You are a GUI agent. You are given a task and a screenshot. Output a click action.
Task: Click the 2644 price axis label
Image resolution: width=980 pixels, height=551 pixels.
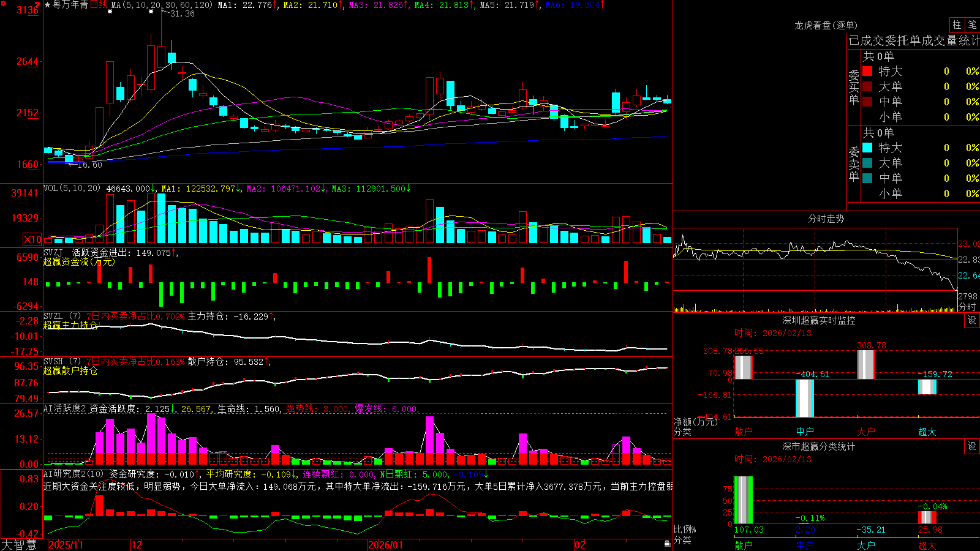tap(28, 61)
